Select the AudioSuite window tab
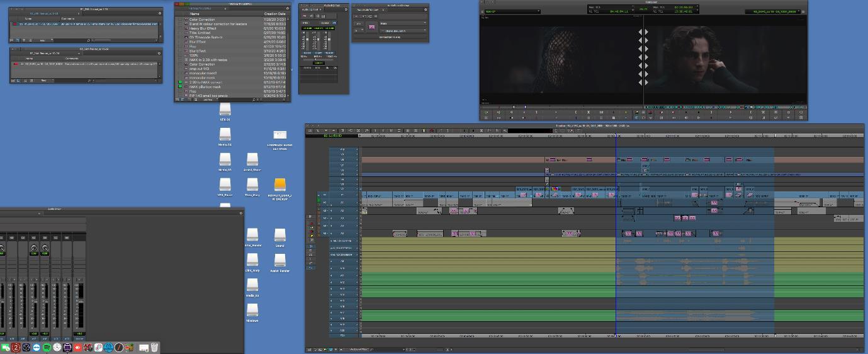The width and height of the screenshot is (868, 354). [x=368, y=10]
